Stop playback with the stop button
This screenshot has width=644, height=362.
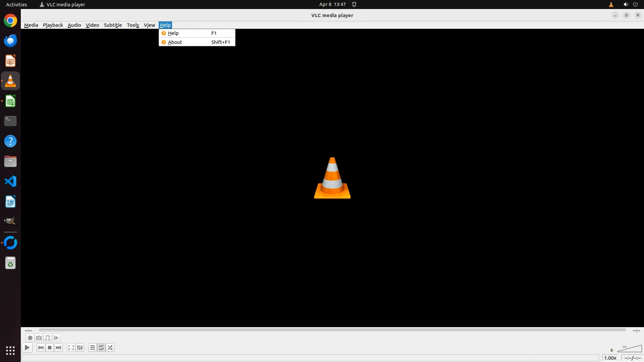point(50,348)
